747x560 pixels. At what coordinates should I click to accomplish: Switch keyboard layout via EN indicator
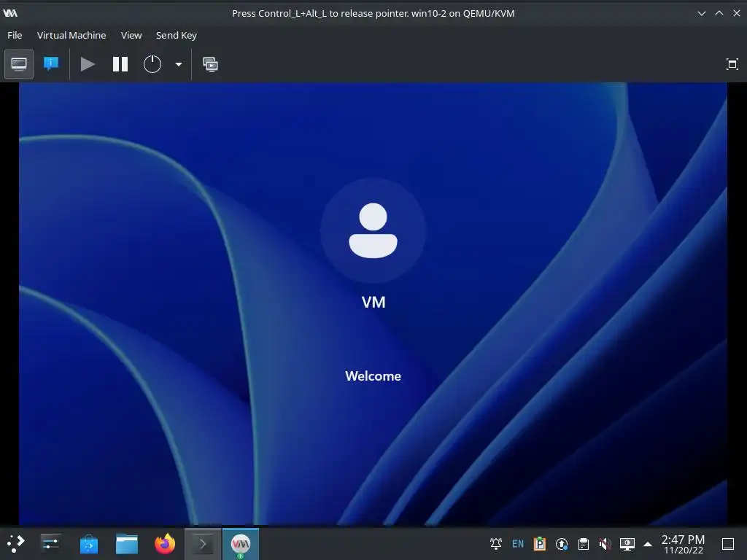(518, 544)
